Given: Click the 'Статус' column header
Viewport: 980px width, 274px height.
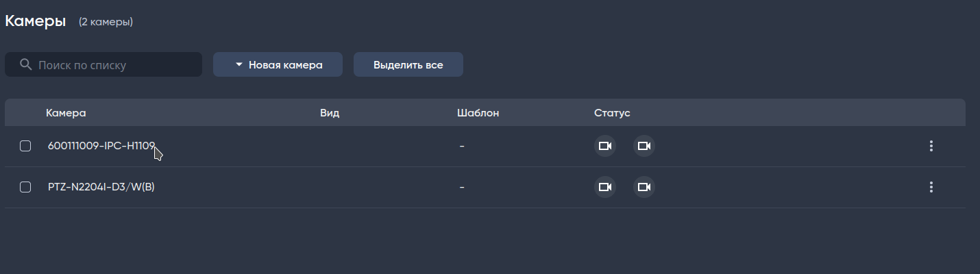Looking at the screenshot, I should 612,112.
